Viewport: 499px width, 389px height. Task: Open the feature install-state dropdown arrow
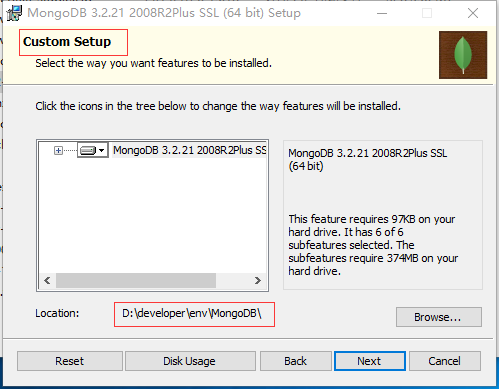tap(102, 150)
